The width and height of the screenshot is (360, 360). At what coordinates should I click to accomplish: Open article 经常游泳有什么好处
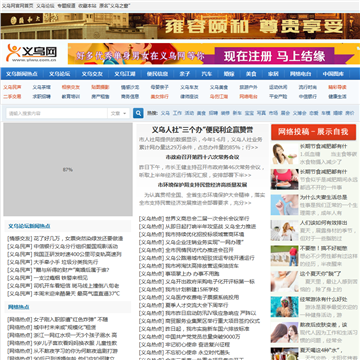click(324, 299)
